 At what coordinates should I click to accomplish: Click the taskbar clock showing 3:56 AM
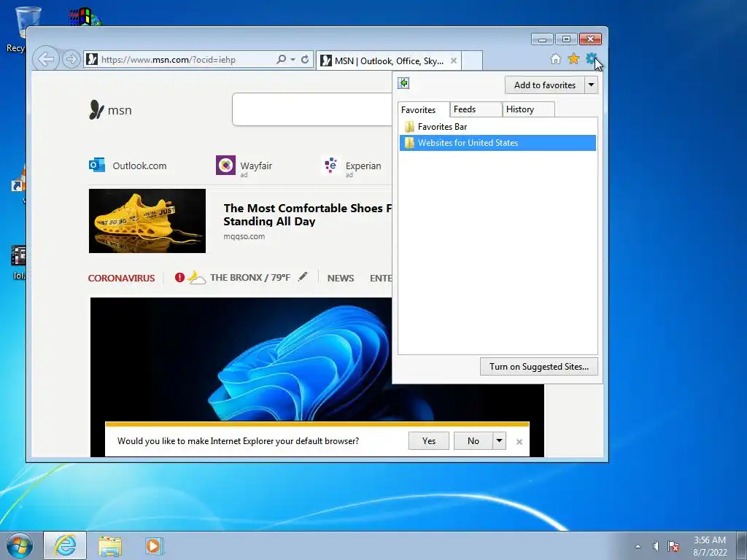710,546
